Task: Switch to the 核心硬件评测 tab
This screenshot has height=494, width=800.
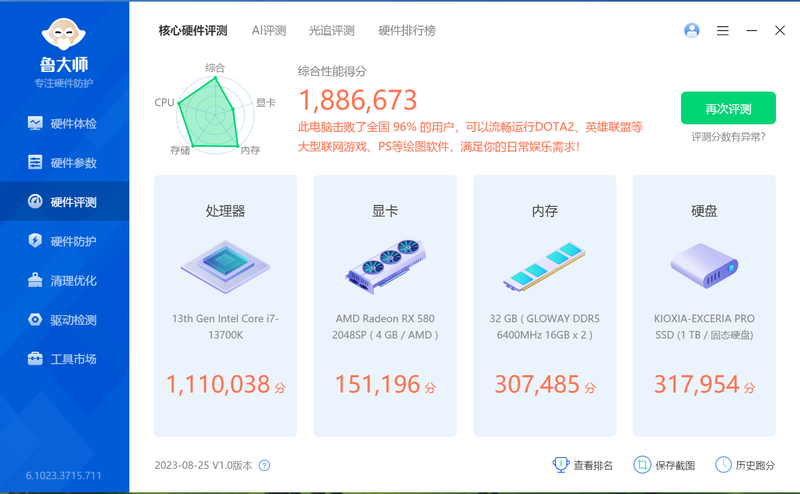Action: 193,31
